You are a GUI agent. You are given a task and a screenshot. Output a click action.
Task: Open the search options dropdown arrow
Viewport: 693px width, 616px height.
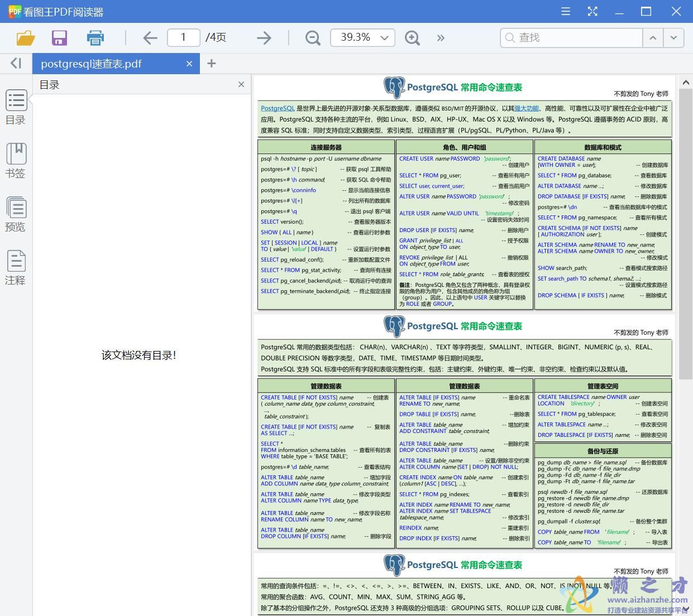[673, 38]
